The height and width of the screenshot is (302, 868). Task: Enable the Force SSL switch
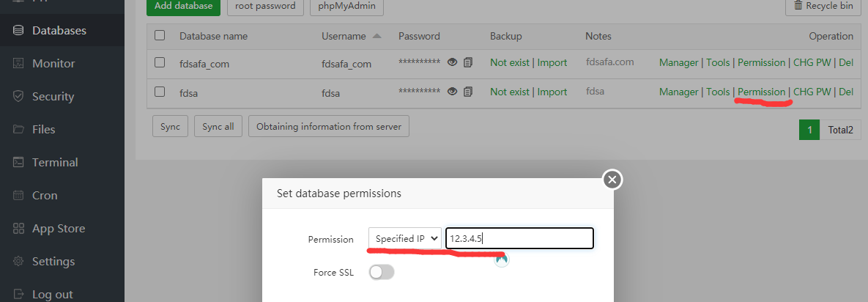pyautogui.click(x=381, y=273)
